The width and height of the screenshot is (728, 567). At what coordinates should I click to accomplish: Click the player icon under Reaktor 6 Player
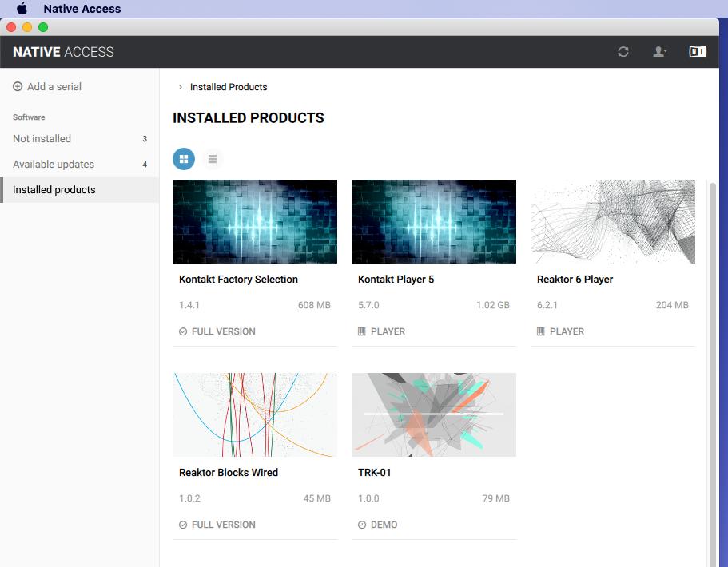[x=541, y=331]
